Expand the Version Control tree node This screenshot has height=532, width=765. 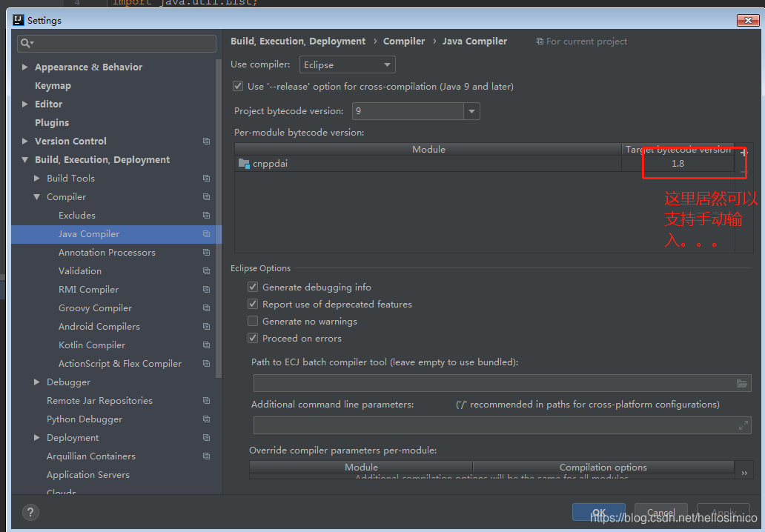point(25,141)
